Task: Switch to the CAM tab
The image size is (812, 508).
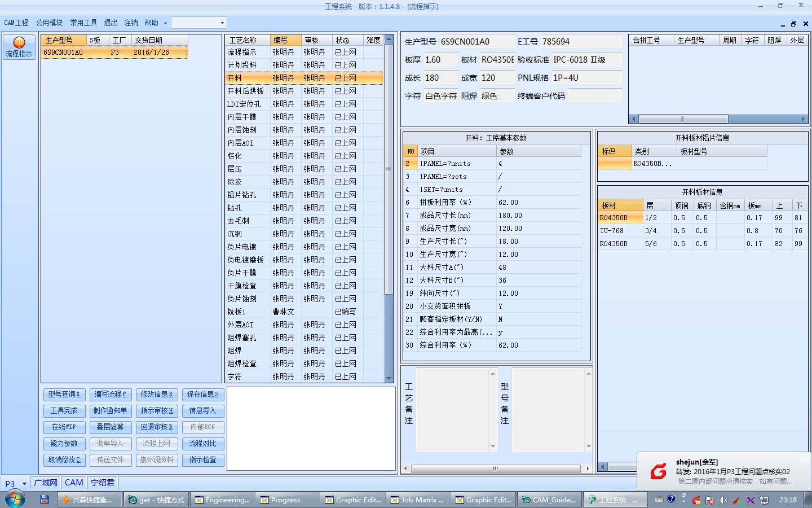Action: (74, 483)
